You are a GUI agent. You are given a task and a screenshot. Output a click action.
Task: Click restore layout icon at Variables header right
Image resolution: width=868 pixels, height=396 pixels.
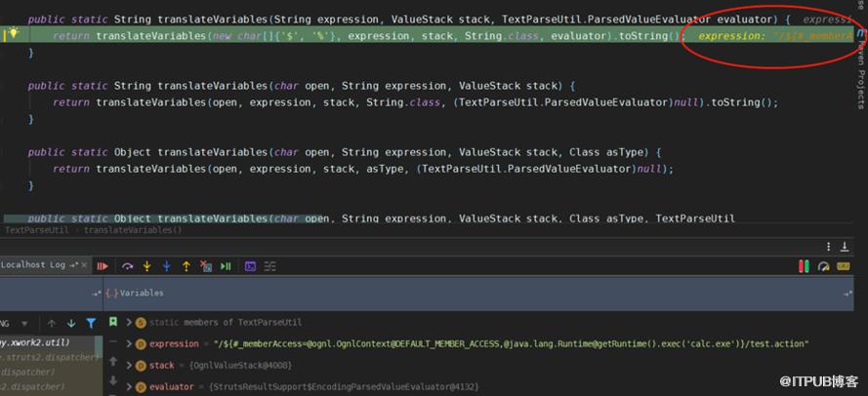(x=847, y=294)
